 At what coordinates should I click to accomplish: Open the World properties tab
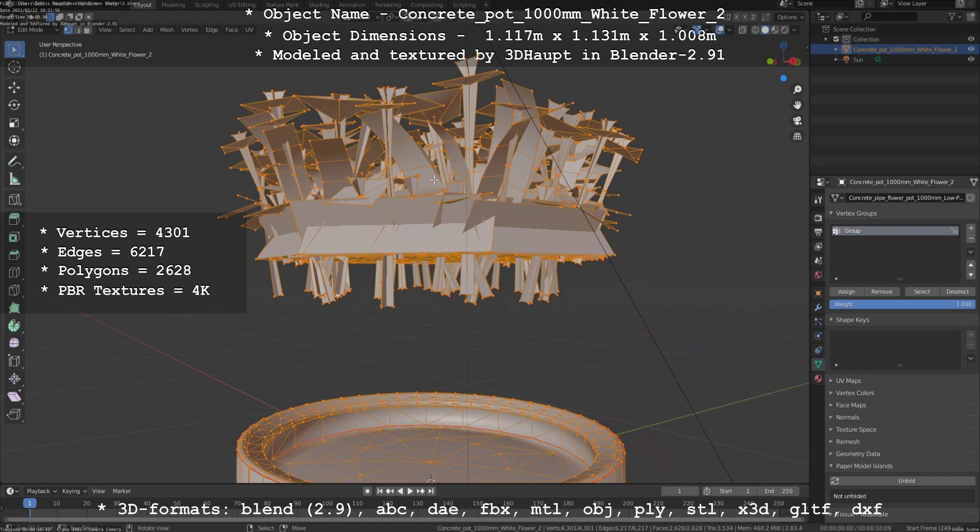pyautogui.click(x=818, y=275)
